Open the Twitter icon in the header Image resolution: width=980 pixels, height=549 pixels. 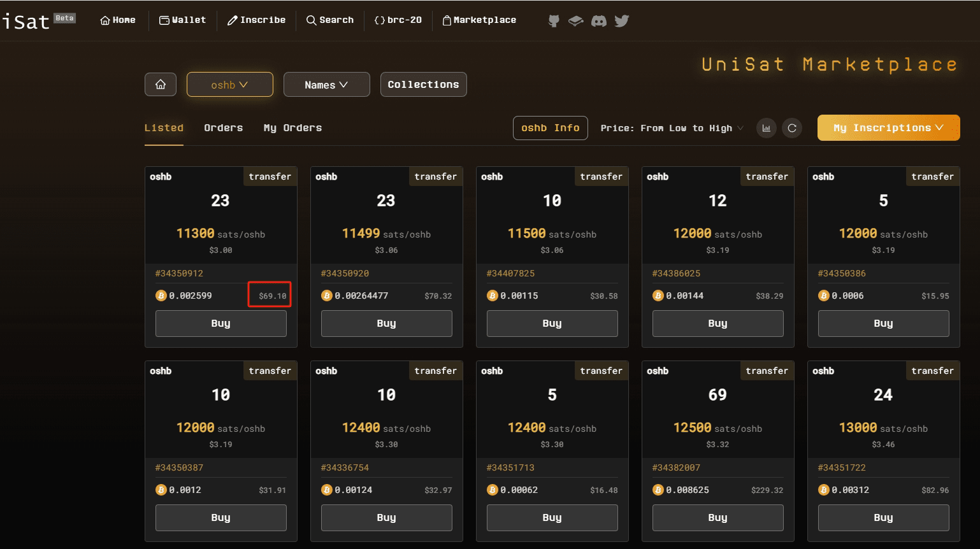coord(621,20)
